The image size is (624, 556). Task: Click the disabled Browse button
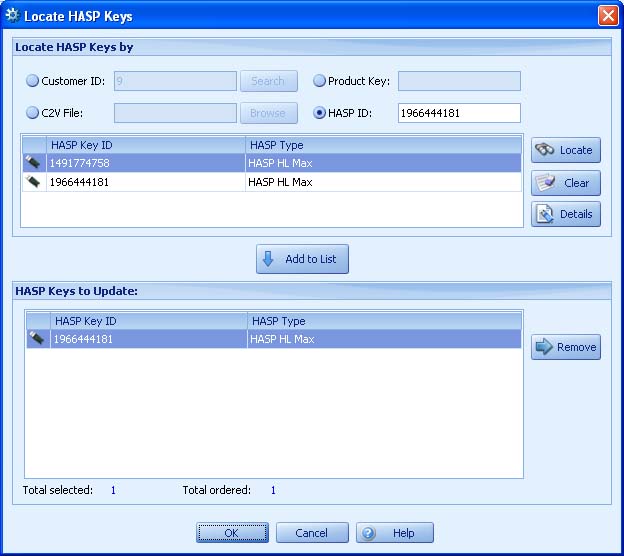point(269,113)
